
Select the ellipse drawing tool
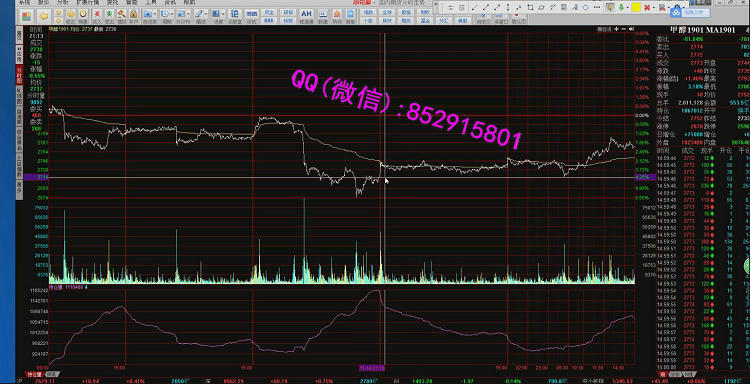click(x=586, y=8)
